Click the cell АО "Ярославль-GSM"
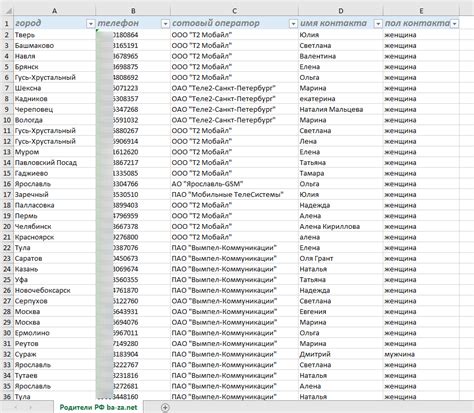Image resolution: width=474 pixels, height=413 pixels. (234, 184)
